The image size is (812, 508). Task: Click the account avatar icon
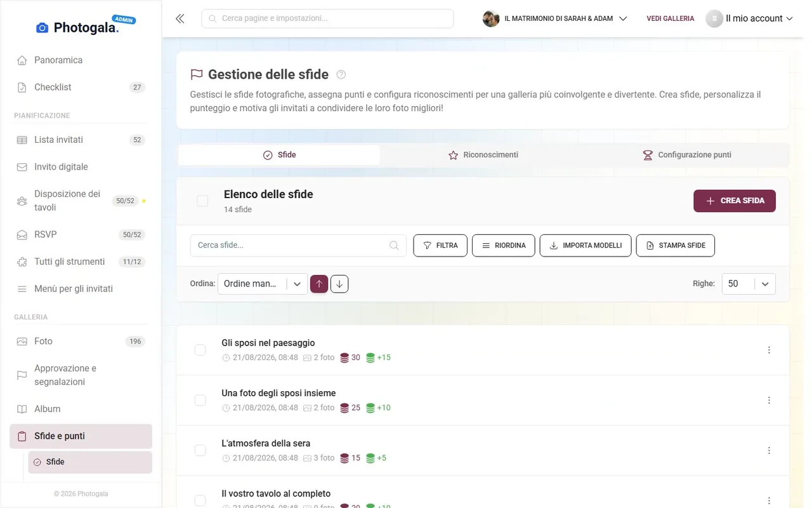[x=714, y=18]
